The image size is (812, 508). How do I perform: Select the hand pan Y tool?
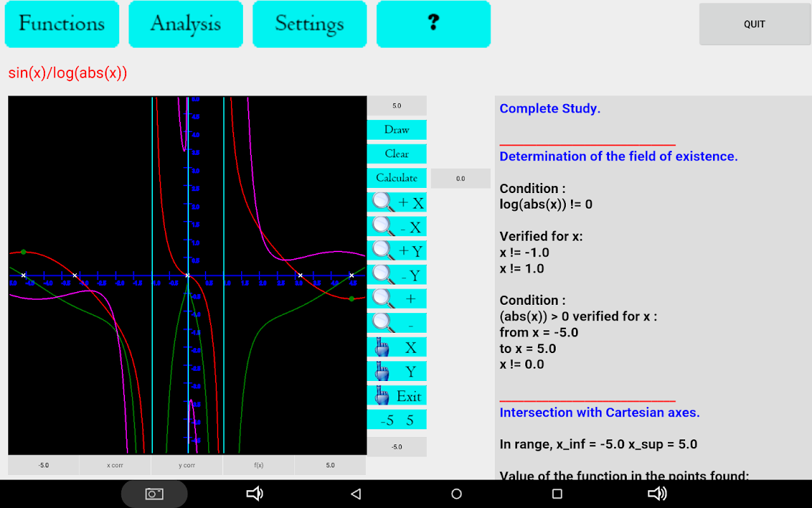(396, 371)
